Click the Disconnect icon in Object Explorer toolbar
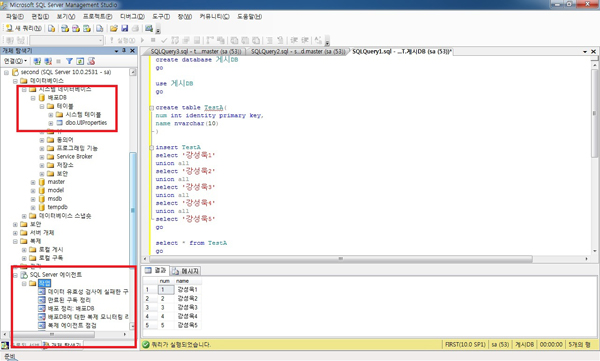The height and width of the screenshot is (361, 600). click(48, 61)
